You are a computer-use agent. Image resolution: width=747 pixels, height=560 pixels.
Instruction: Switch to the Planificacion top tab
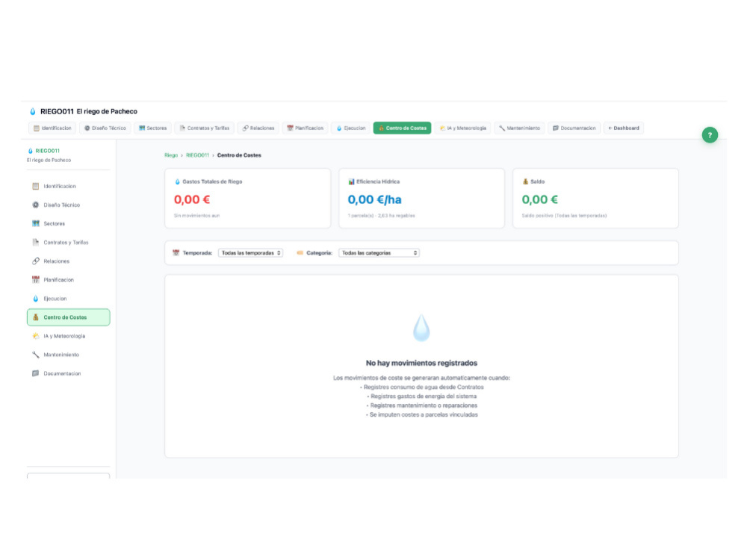pos(305,128)
